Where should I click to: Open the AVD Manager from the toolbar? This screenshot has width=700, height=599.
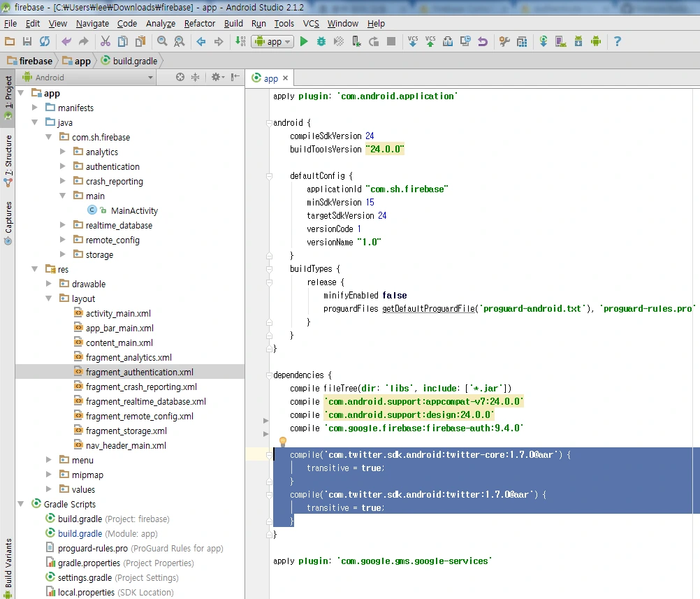point(560,42)
